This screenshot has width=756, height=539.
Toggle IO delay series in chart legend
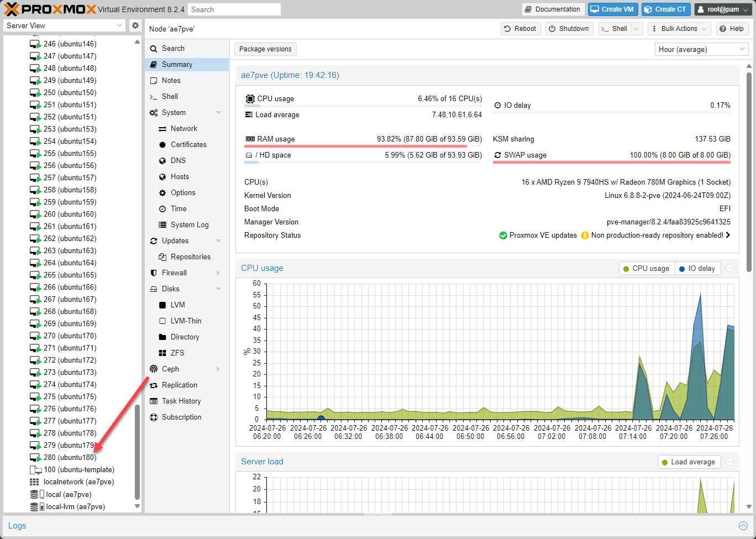pyautogui.click(x=697, y=269)
